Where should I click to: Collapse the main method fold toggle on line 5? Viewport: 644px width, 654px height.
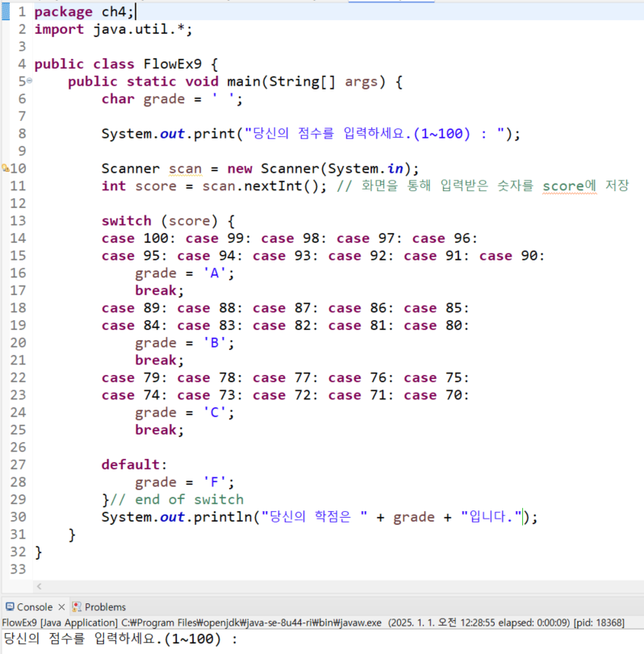pyautogui.click(x=29, y=81)
